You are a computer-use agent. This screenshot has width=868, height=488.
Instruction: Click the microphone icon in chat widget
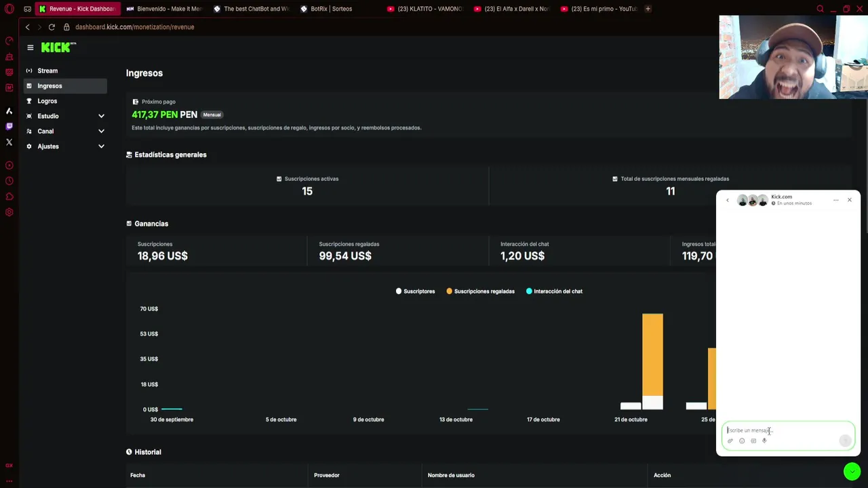pyautogui.click(x=764, y=441)
